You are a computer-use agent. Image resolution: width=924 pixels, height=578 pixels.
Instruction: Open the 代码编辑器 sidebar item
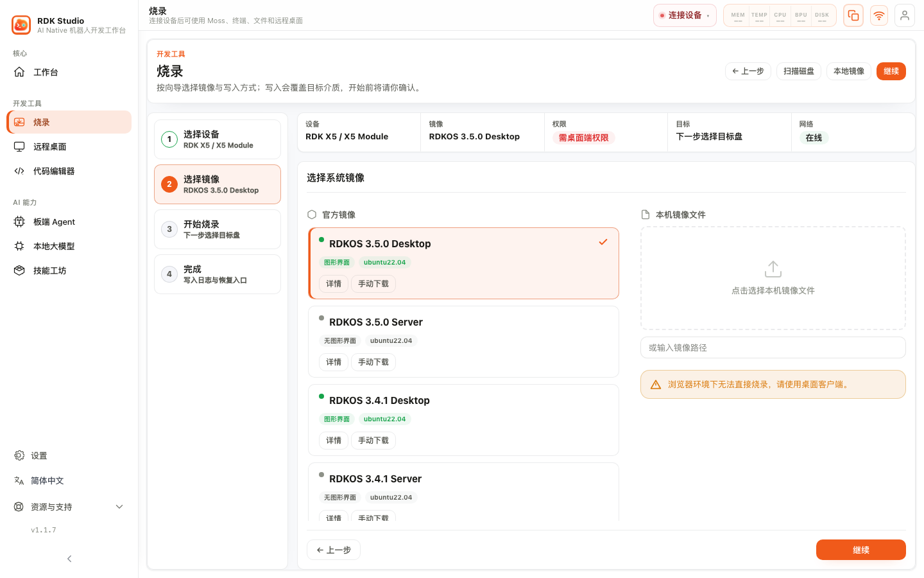coord(69,171)
